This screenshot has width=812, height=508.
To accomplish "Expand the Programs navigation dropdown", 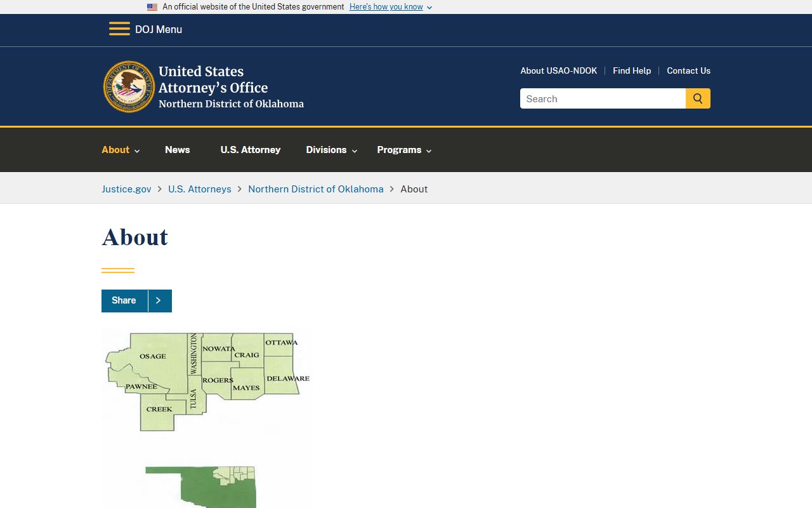I will (x=404, y=150).
